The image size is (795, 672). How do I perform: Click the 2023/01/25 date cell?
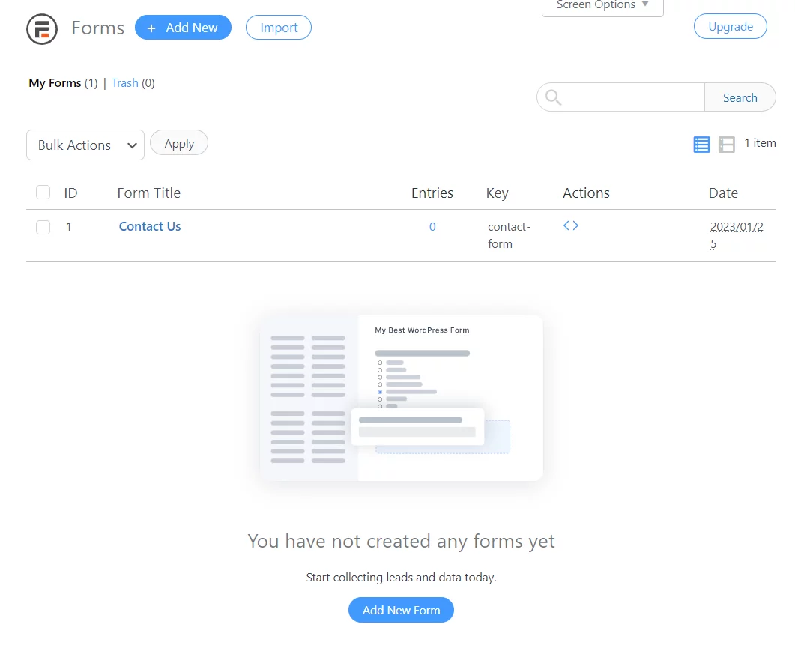click(x=737, y=235)
